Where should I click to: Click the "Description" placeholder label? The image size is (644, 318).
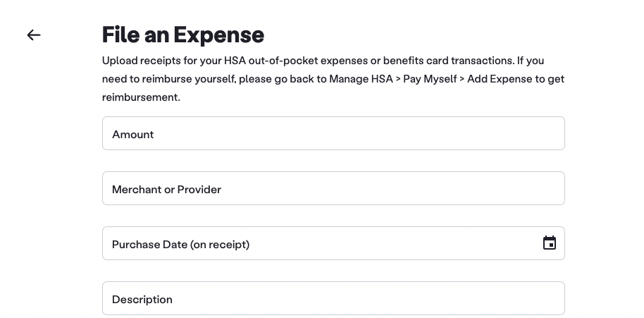click(142, 299)
